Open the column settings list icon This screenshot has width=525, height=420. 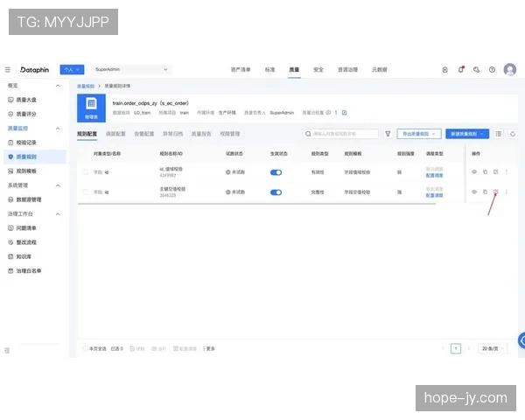[499, 134]
